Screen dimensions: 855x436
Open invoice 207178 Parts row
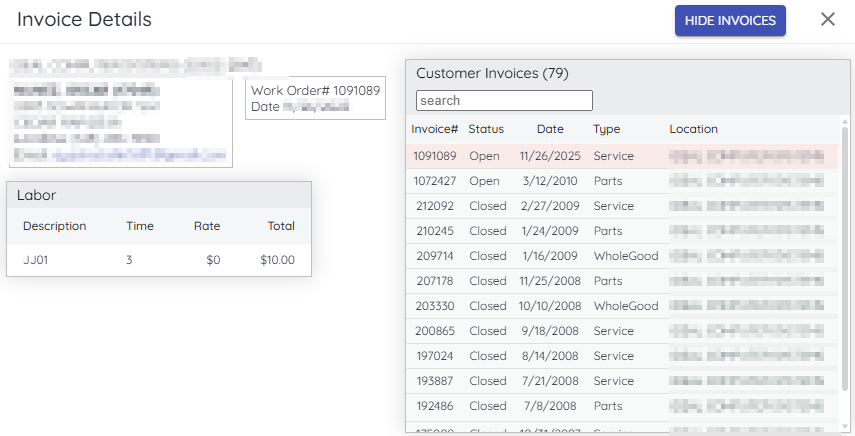tap(435, 281)
